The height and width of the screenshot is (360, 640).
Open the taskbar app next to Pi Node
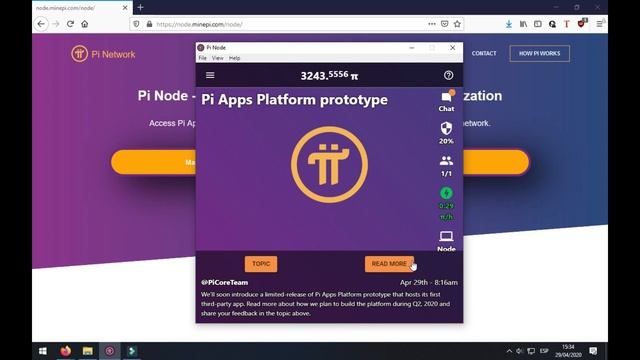point(132,351)
